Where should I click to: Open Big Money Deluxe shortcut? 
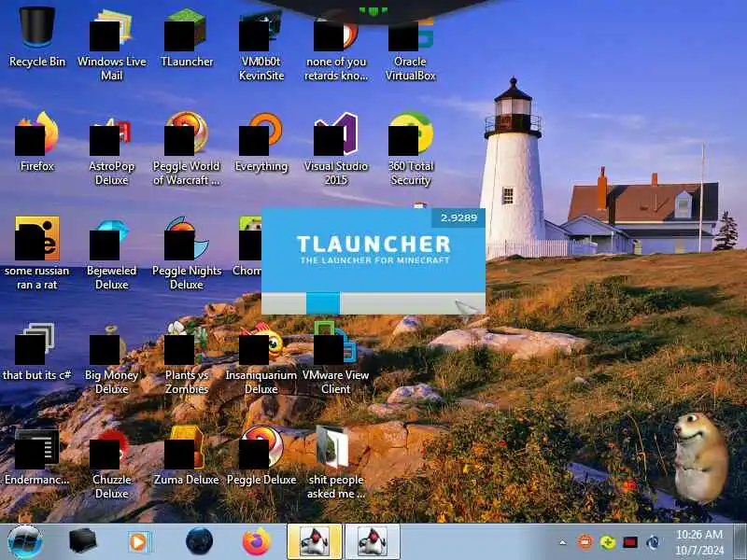tap(112, 357)
